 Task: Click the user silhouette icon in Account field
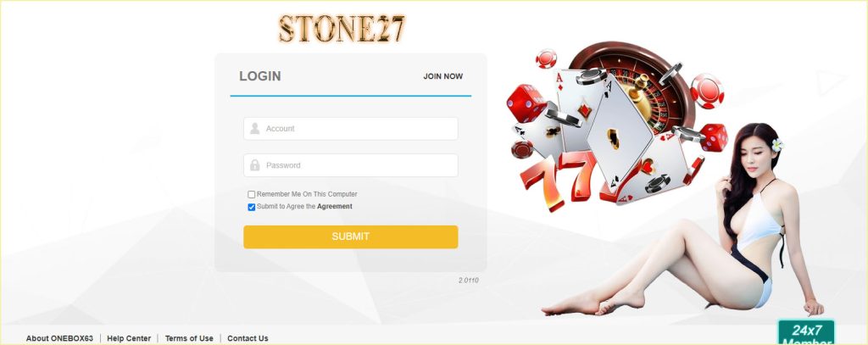pos(254,129)
